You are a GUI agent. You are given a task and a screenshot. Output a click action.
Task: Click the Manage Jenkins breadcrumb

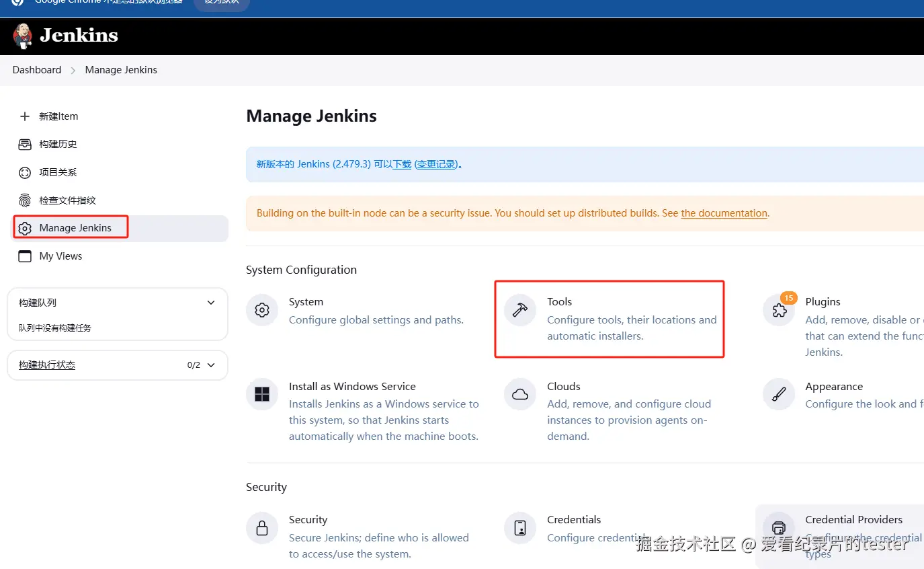coord(121,70)
